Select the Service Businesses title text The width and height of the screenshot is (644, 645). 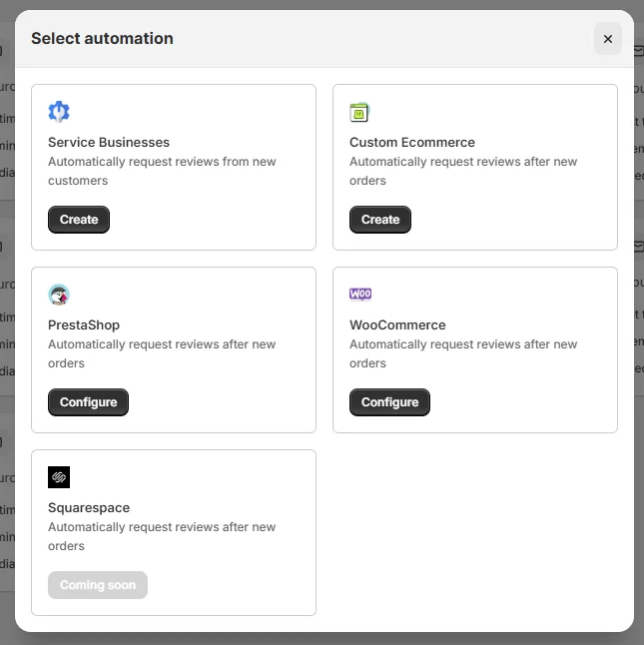tap(109, 143)
